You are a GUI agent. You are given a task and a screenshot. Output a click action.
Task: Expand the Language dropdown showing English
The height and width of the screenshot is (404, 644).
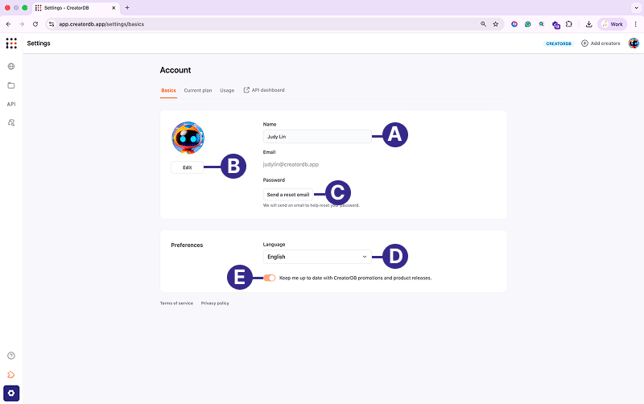pos(316,257)
